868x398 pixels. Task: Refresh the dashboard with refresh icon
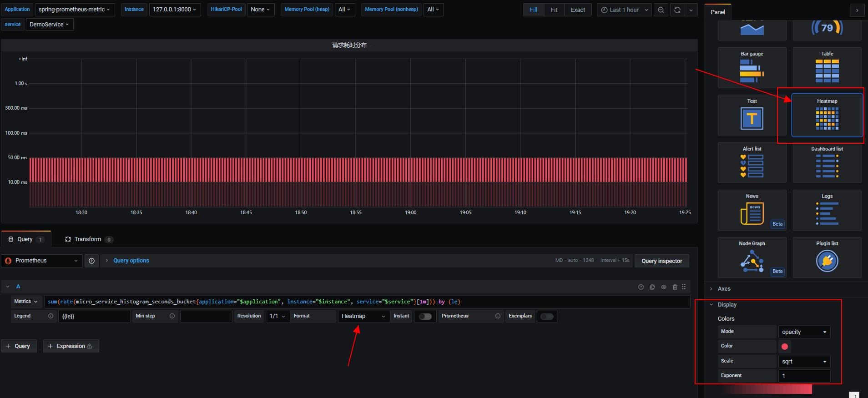677,10
